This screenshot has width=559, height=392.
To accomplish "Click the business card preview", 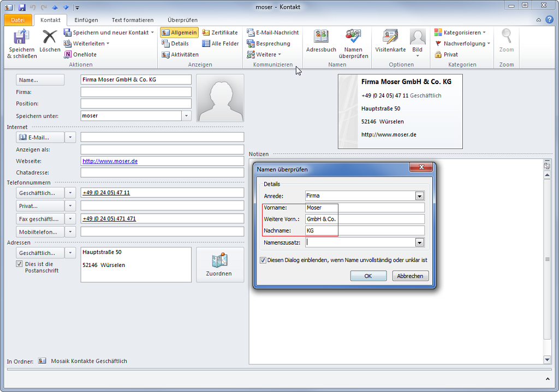I will click(400, 111).
